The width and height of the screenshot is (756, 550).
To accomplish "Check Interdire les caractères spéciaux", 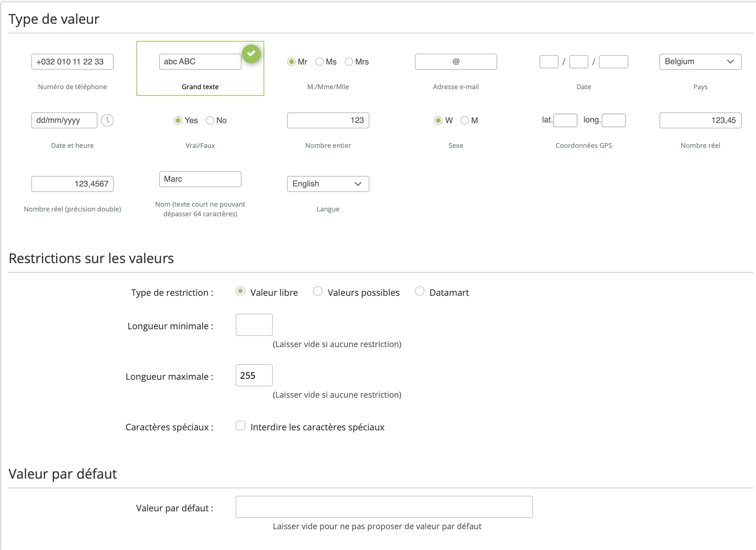I will pyautogui.click(x=240, y=426).
